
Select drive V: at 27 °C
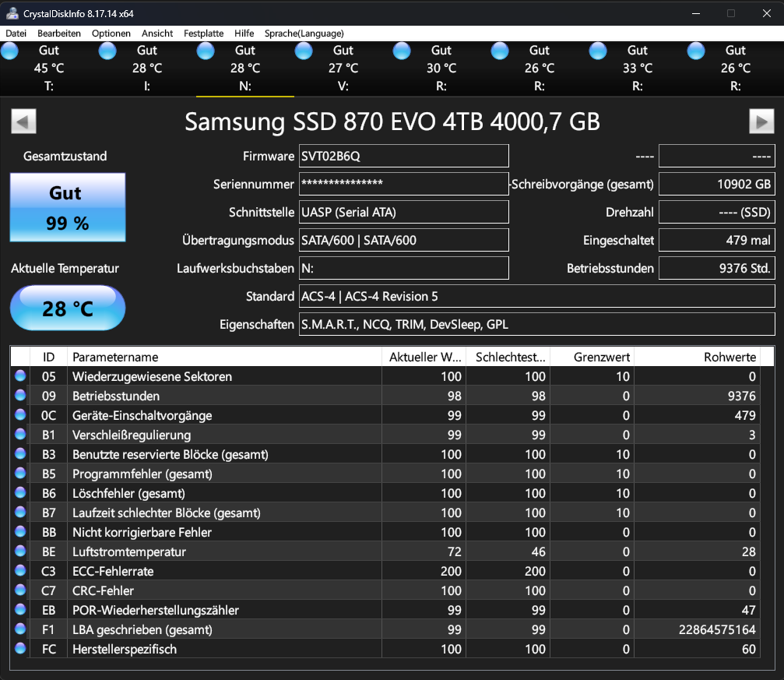pos(343,68)
